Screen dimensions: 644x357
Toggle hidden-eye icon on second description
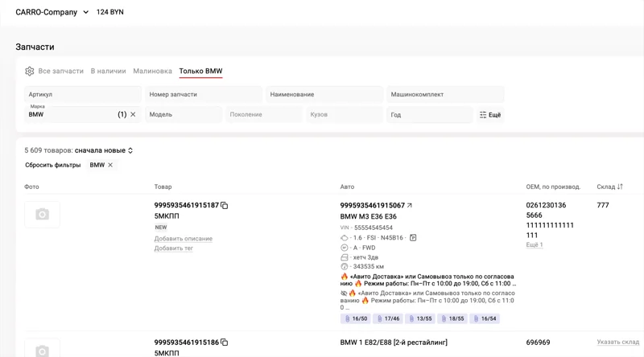pyautogui.click(x=345, y=293)
